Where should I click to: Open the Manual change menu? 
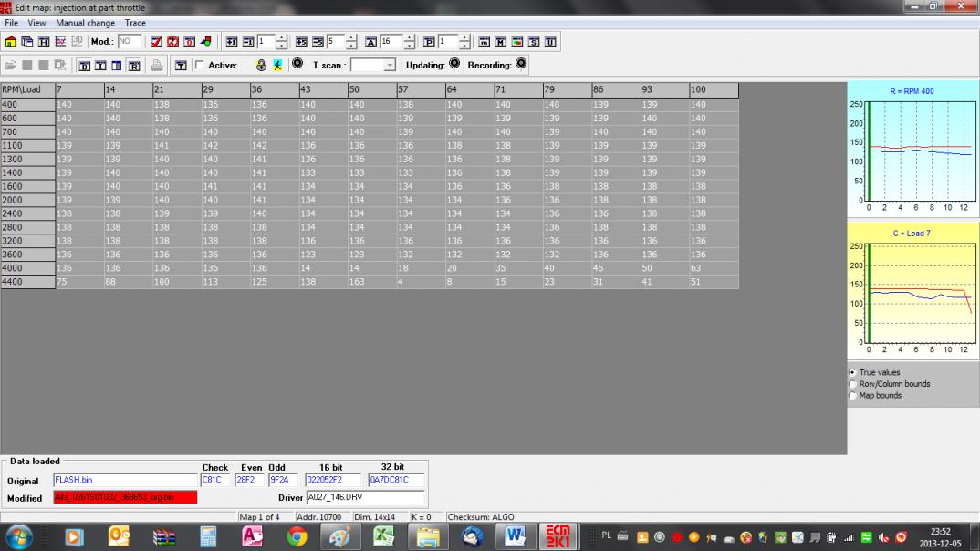(x=85, y=23)
